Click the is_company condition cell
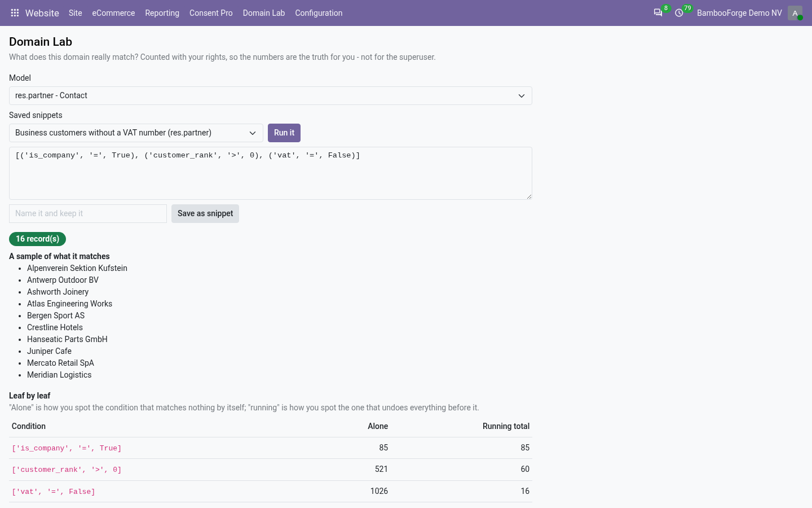 pos(67,448)
